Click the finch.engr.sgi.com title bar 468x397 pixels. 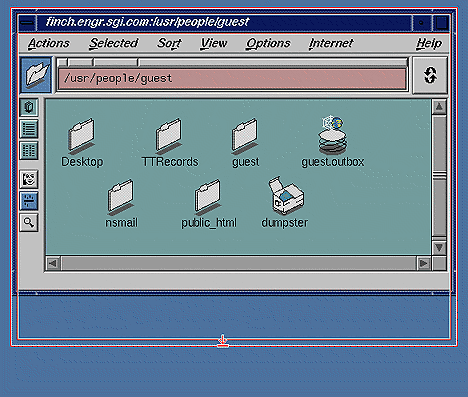click(224, 23)
